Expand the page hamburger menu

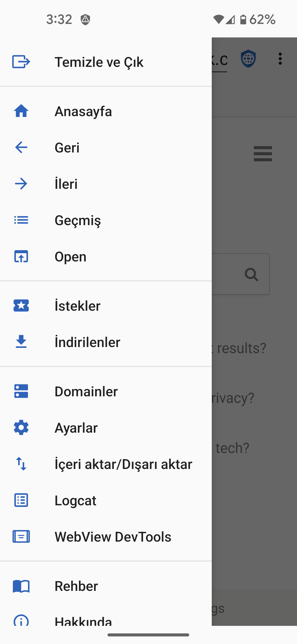point(263,154)
